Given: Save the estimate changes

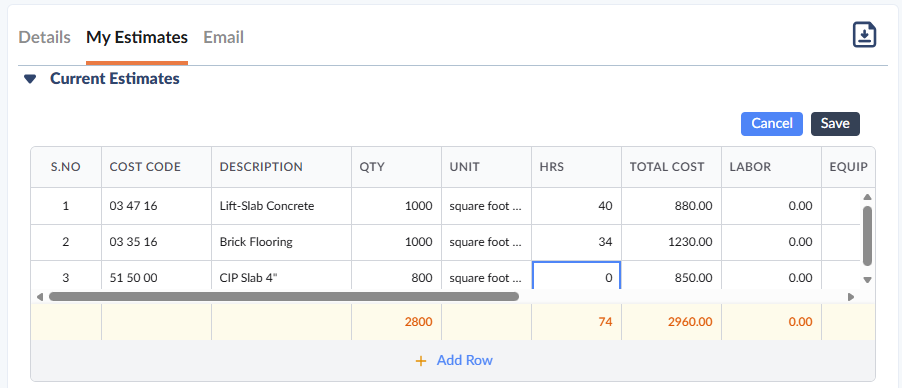Looking at the screenshot, I should [x=835, y=124].
